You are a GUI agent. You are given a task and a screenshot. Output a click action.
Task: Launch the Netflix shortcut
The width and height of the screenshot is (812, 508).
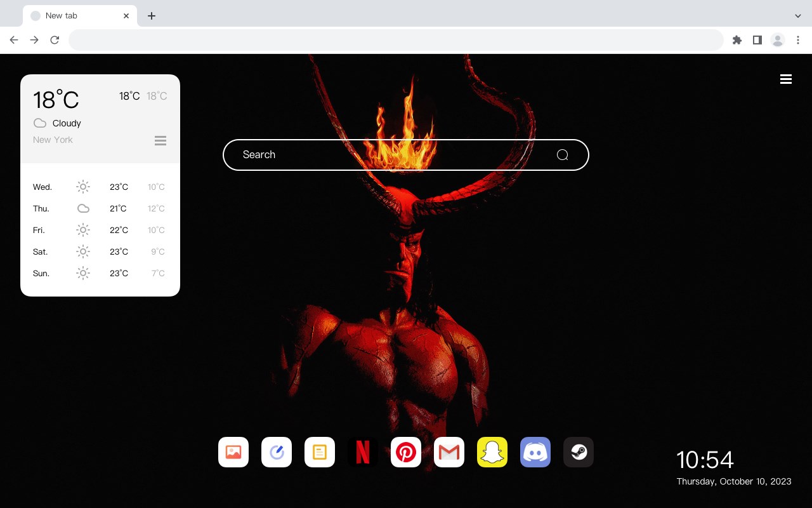click(363, 452)
